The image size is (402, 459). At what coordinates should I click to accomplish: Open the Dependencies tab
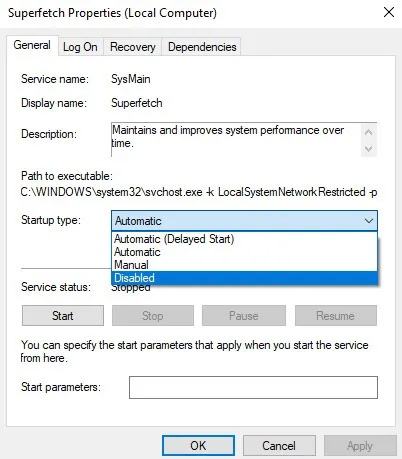pyautogui.click(x=202, y=47)
